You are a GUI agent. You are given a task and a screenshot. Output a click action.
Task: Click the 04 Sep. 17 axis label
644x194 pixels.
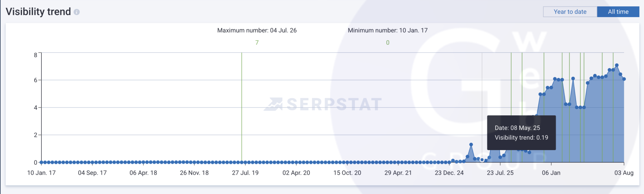pyautogui.click(x=92, y=173)
